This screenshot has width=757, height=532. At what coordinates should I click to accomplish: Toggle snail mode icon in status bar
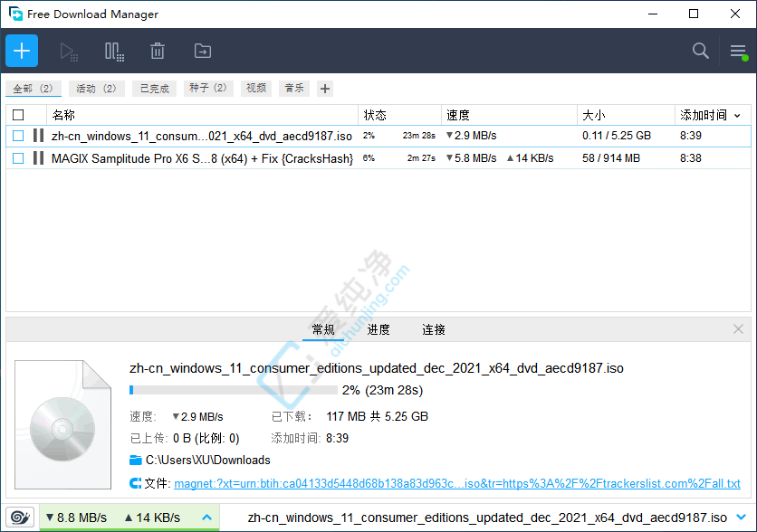point(20,518)
